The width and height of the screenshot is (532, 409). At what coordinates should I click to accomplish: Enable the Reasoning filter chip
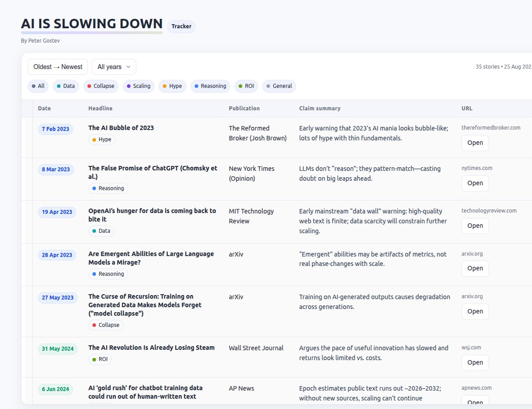coord(210,86)
